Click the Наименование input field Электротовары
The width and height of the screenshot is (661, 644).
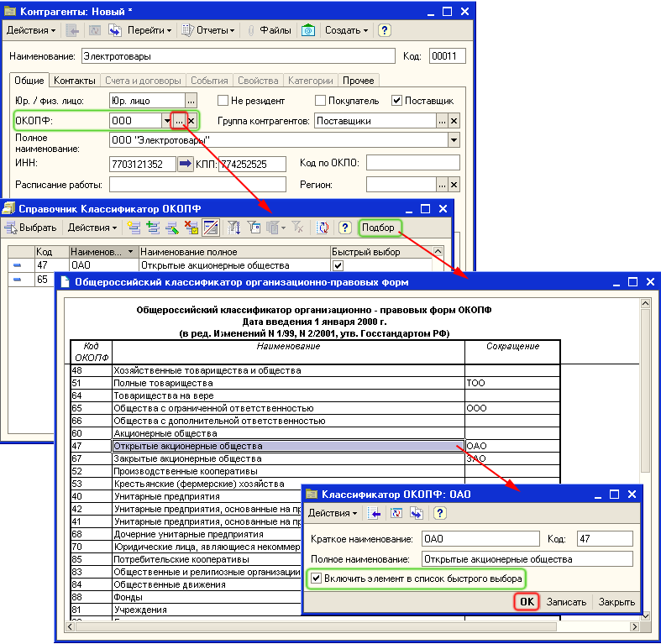[x=239, y=56]
